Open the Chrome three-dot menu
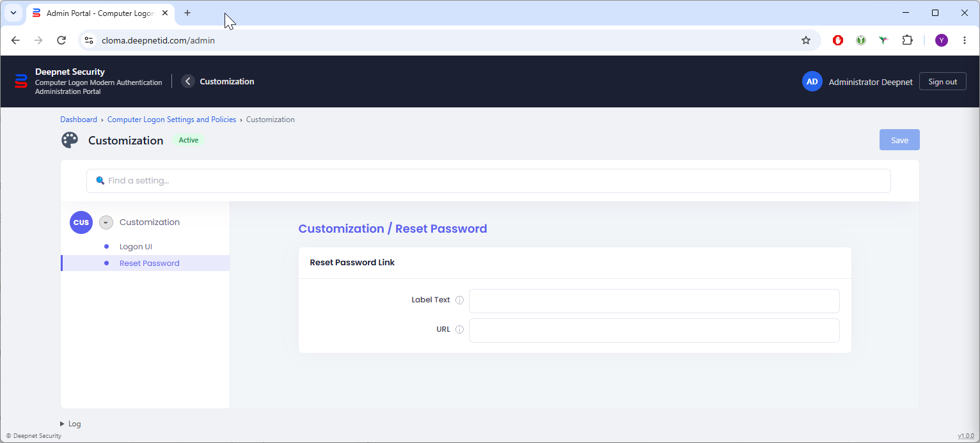Viewport: 980px width, 443px height. (965, 40)
